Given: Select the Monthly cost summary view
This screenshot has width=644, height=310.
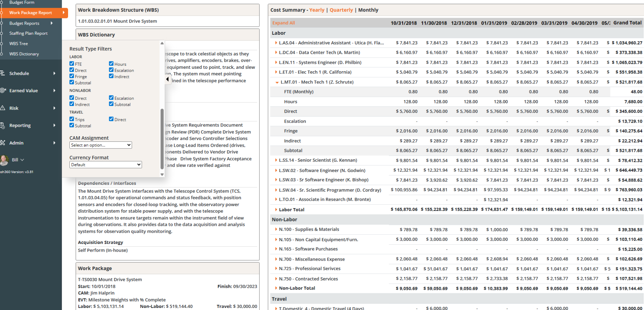Looking at the screenshot, I should coord(368,10).
